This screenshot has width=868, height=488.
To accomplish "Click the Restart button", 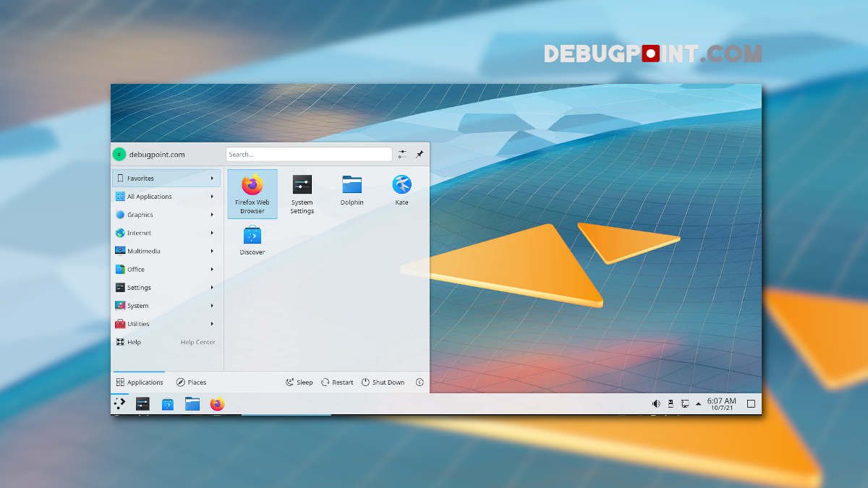I will coord(337,382).
